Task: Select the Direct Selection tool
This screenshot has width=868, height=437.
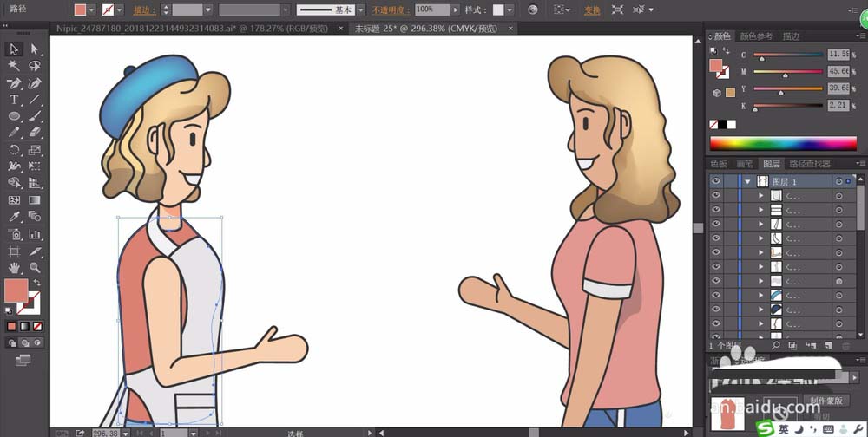Action: click(35, 49)
